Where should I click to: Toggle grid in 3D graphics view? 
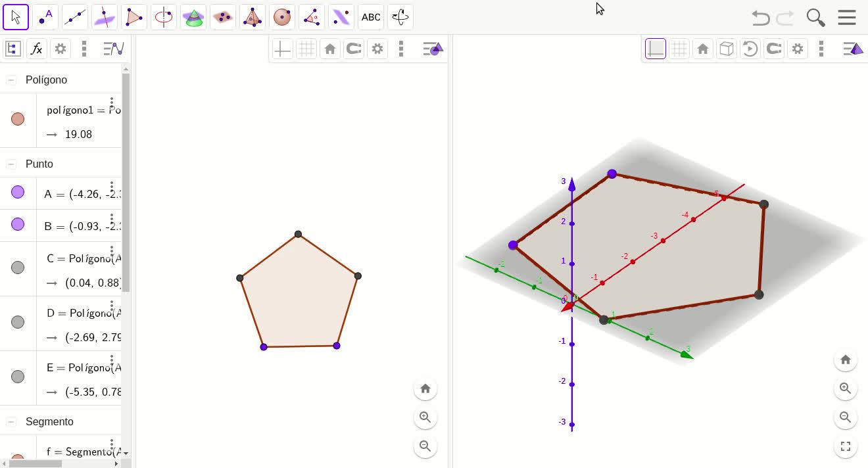[679, 49]
